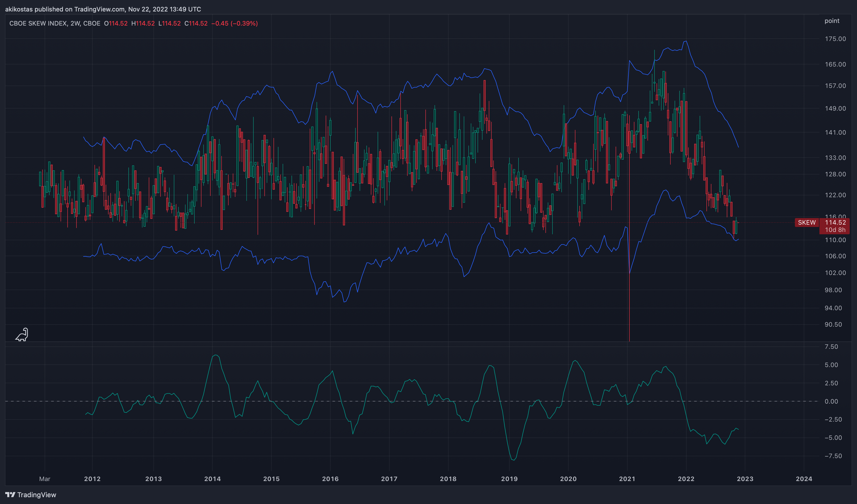The image size is (857, 504).
Task: Click the 2023 label on time axis
Action: point(745,479)
